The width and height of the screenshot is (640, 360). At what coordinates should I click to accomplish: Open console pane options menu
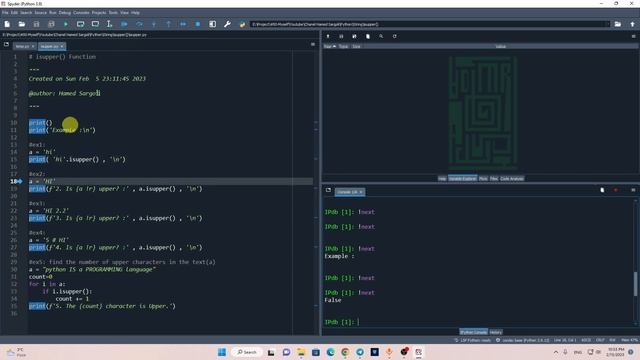point(633,190)
